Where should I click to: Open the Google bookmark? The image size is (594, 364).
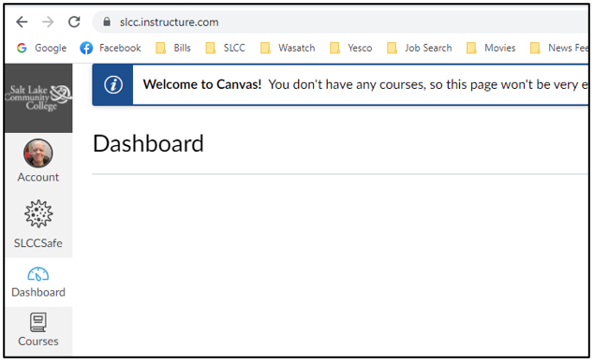(41, 48)
